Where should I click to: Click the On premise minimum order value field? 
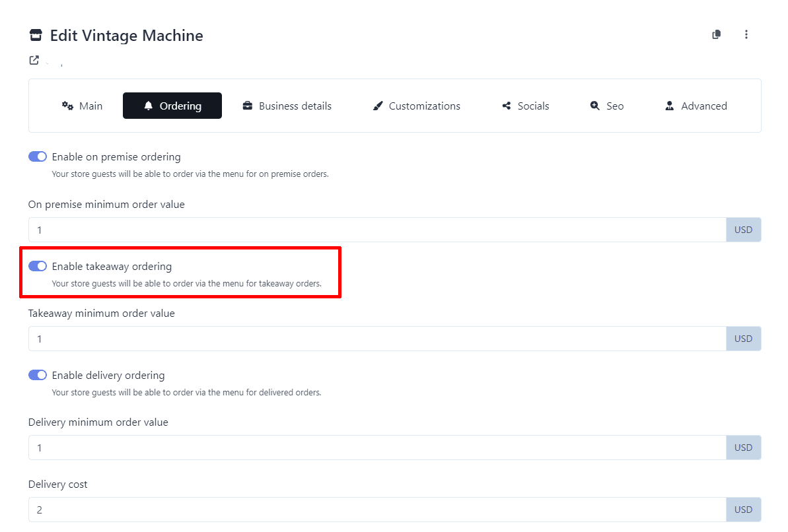click(x=376, y=230)
